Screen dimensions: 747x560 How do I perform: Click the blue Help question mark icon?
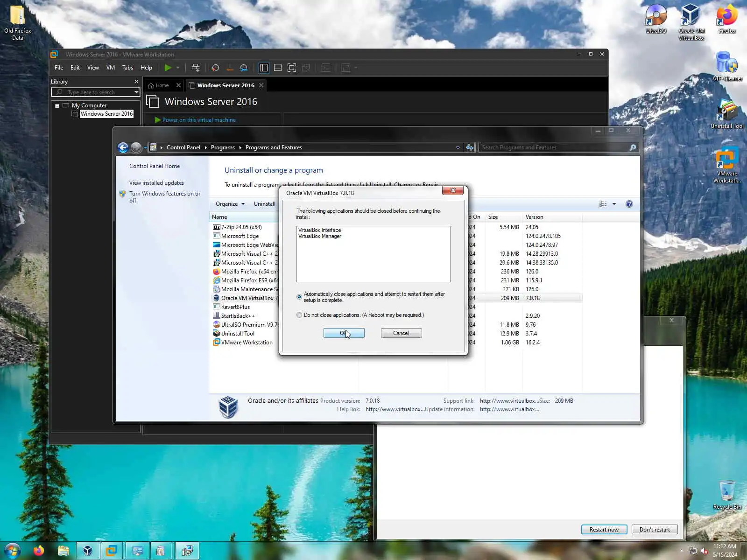(x=629, y=204)
